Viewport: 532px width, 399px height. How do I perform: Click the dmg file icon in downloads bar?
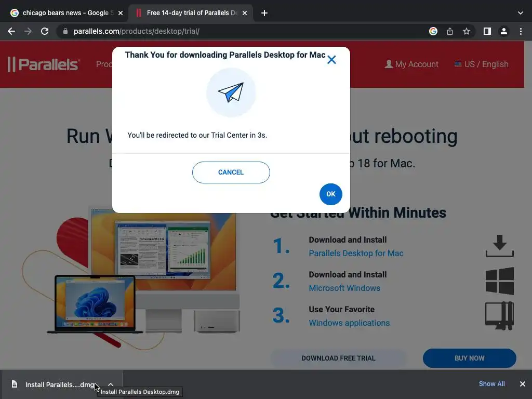click(x=14, y=384)
